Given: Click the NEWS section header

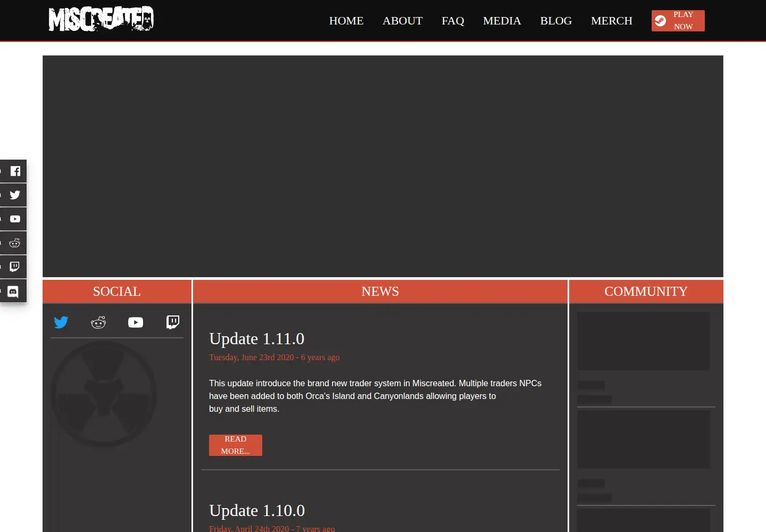Looking at the screenshot, I should coord(380,292).
